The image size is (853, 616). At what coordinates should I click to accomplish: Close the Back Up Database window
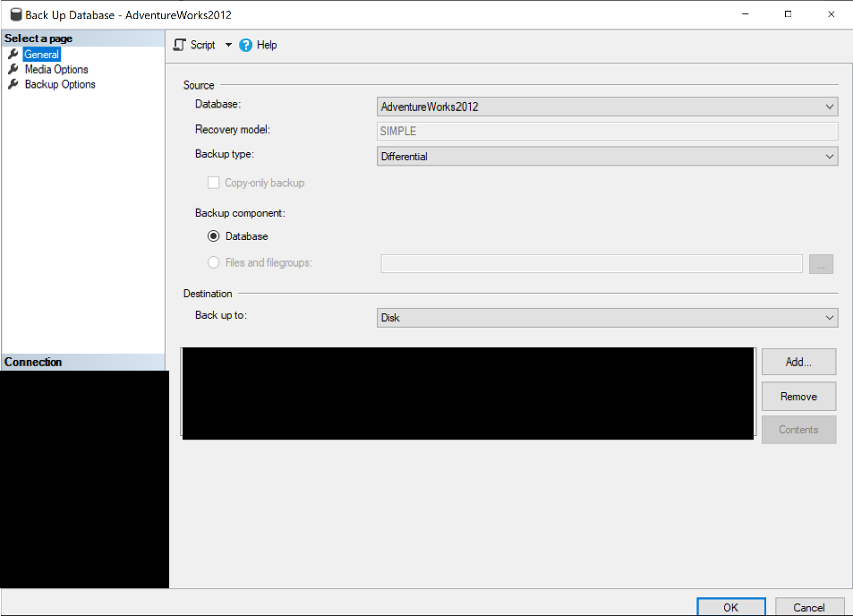click(832, 14)
